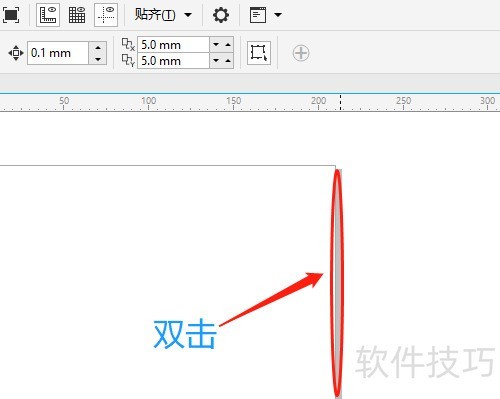Click the application launcher window icon
The image size is (500, 399).
click(258, 15)
